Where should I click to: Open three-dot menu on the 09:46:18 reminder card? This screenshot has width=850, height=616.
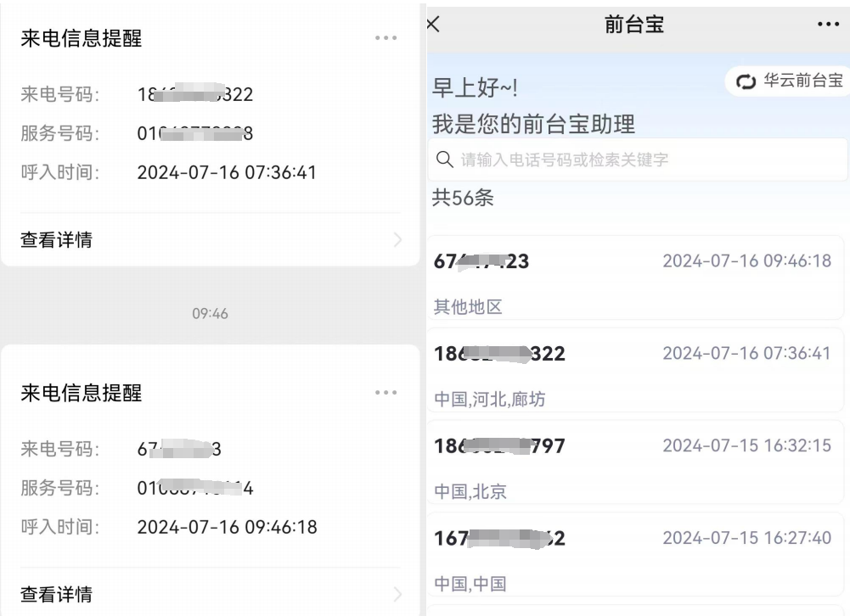[386, 393]
